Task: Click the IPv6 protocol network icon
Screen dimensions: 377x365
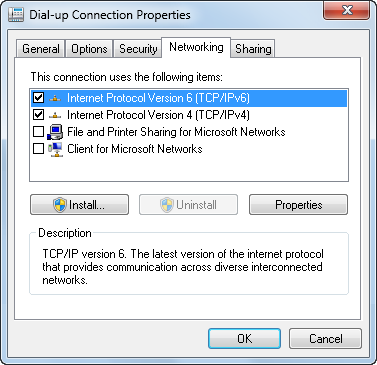Action: 55,98
